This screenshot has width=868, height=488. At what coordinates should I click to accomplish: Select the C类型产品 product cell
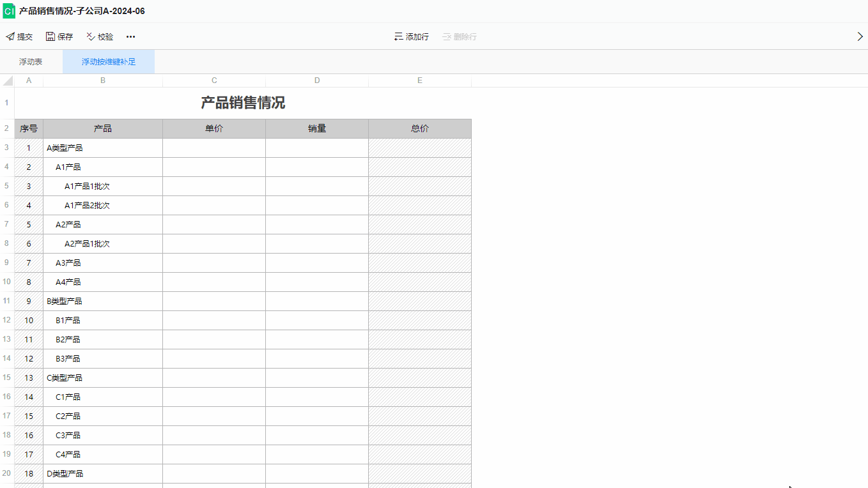[x=103, y=378]
